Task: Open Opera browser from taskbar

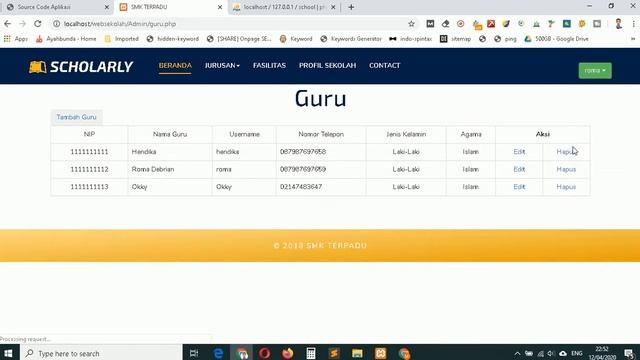Action: click(264, 353)
